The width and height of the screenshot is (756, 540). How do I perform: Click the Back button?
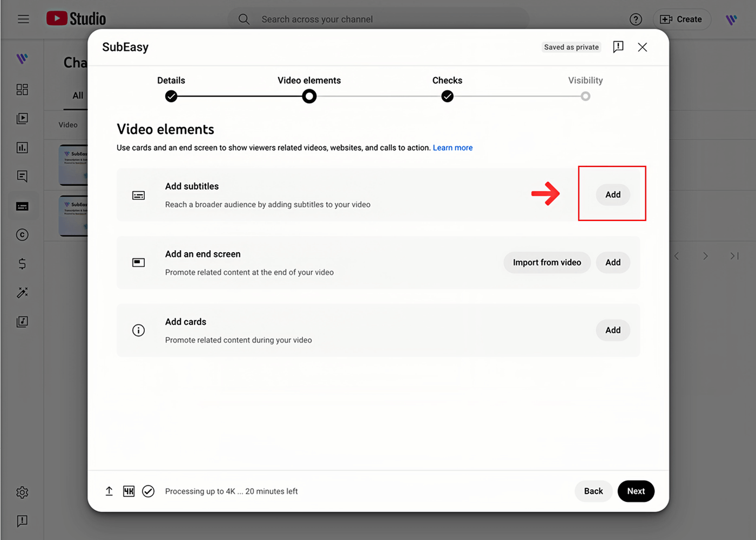point(593,491)
